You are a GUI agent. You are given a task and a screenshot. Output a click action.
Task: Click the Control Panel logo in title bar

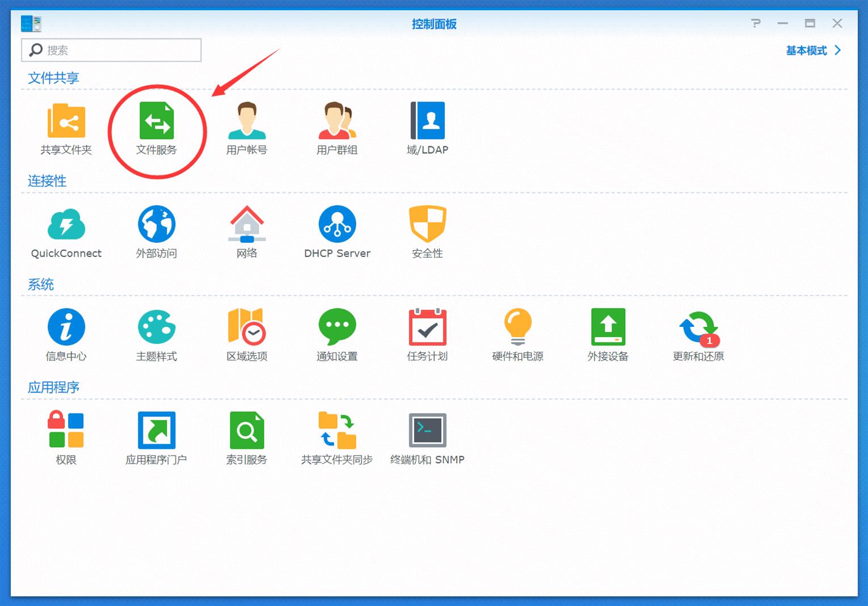(x=31, y=24)
